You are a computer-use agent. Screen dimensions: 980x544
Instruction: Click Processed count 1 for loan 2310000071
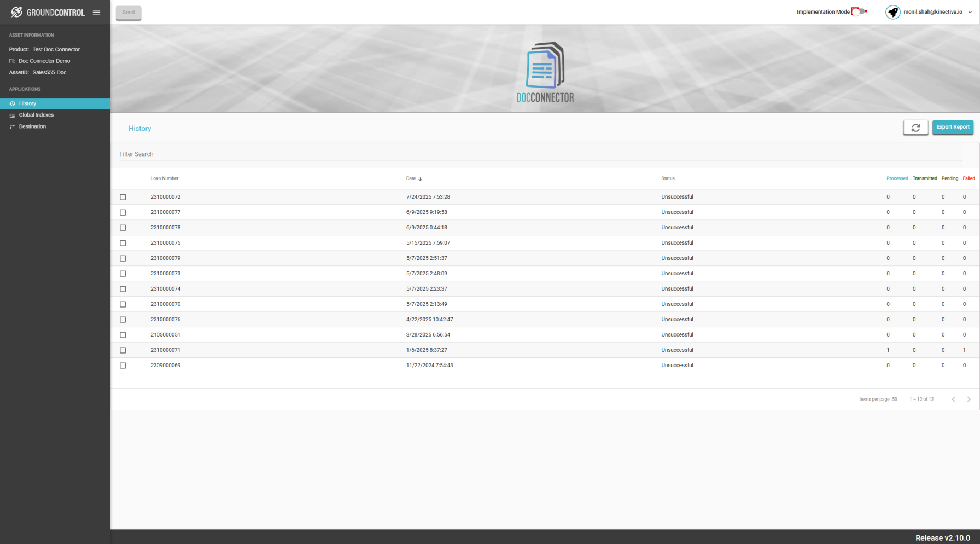coord(888,350)
